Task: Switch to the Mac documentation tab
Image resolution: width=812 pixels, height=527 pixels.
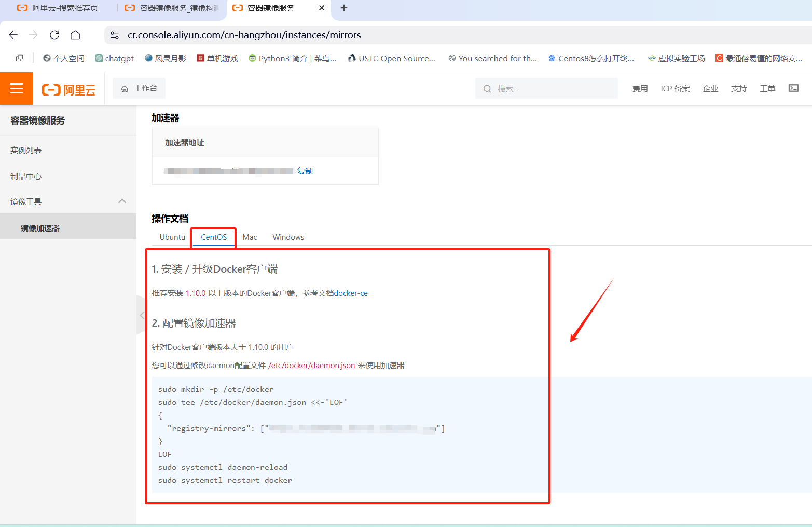Action: [250, 237]
